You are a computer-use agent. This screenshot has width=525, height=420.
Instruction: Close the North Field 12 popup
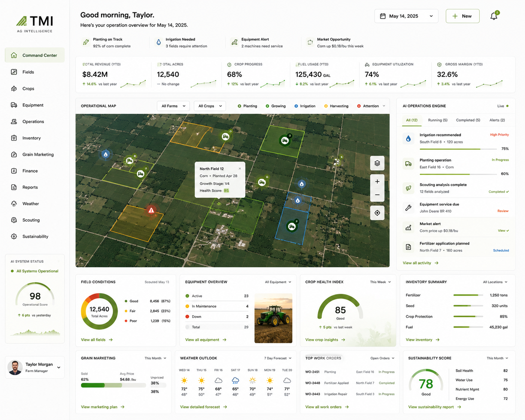point(240,169)
